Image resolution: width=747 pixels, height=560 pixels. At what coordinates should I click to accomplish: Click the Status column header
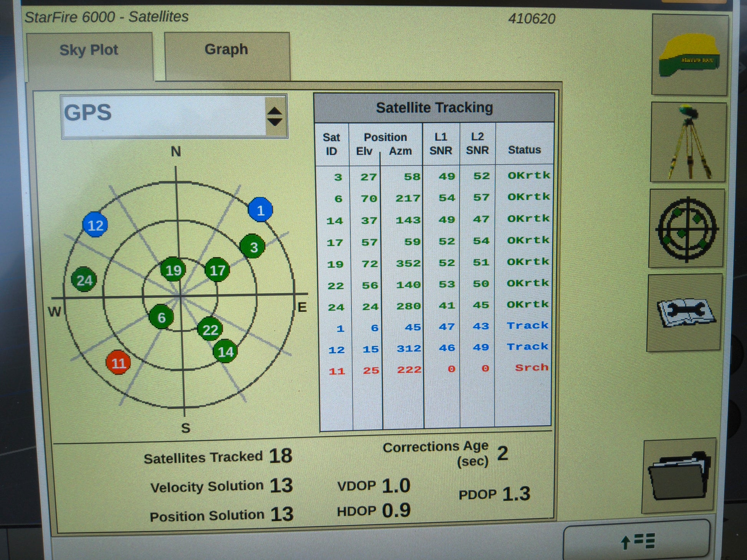coord(524,150)
